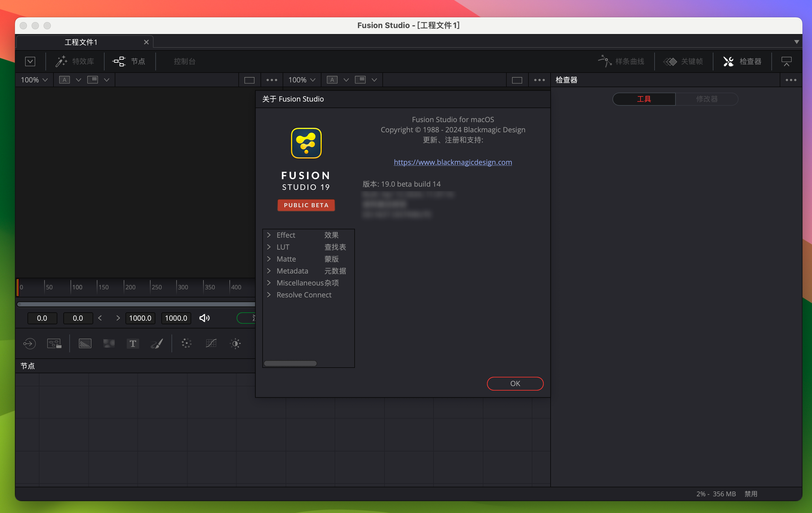Click the node tree icon beside 节点
This screenshot has width=812, height=513.
pos(119,61)
